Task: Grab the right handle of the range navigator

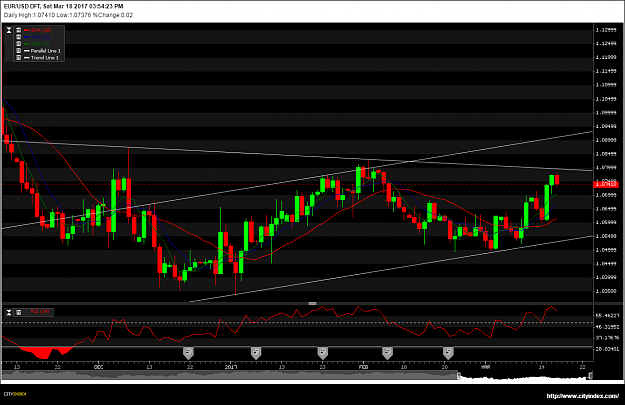Action: [x=591, y=375]
